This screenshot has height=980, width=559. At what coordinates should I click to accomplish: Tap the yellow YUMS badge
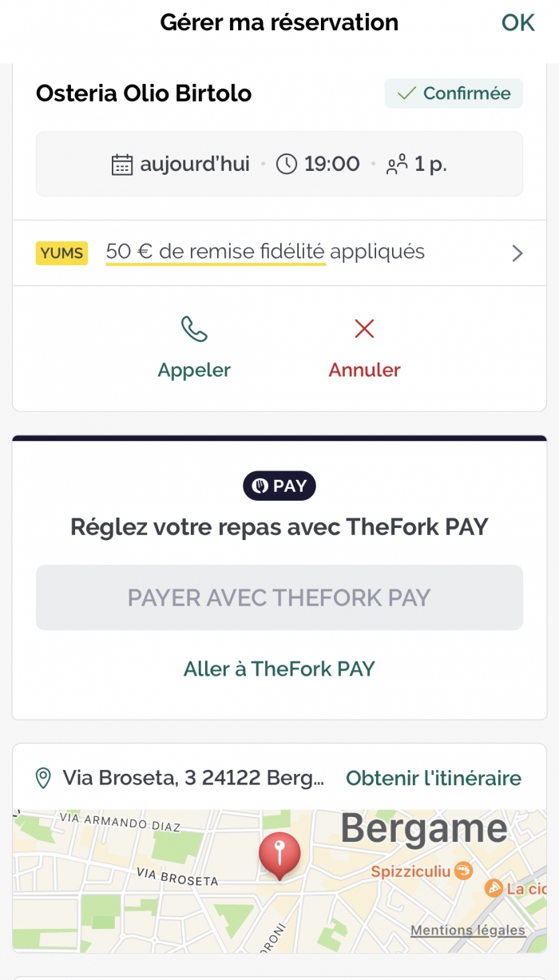(x=61, y=253)
